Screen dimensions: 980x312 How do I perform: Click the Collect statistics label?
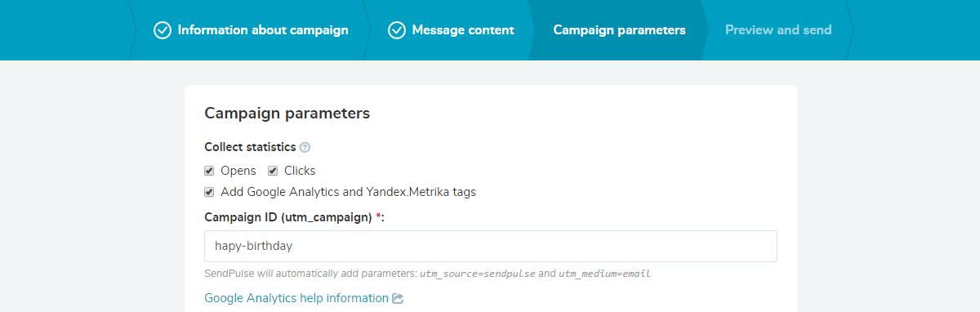coord(250,148)
